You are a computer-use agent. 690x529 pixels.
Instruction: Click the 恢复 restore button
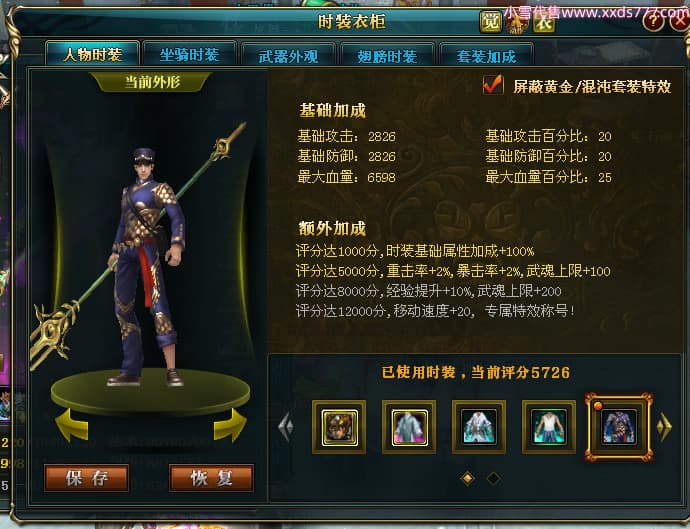pos(211,478)
